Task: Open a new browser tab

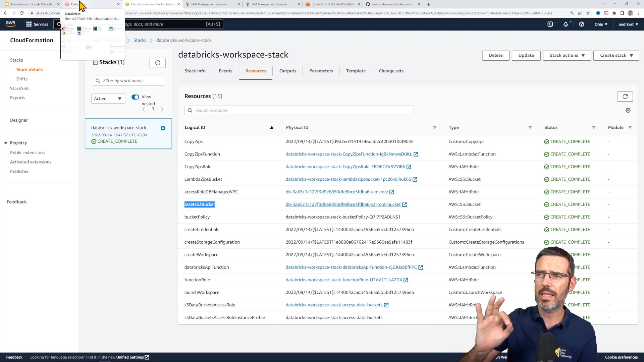Action: coord(429,4)
